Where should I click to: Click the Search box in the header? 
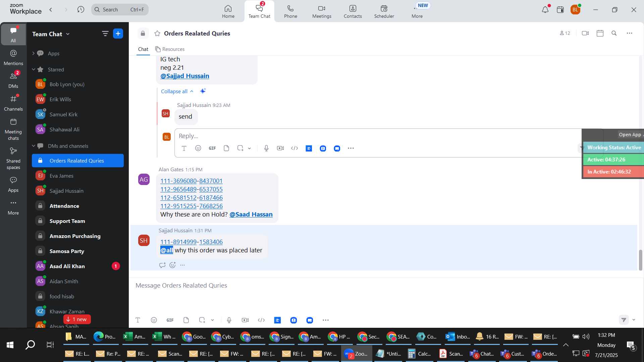[120, 9]
